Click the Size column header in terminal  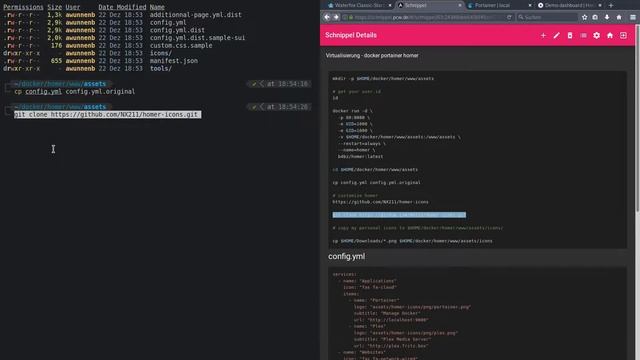click(54, 7)
